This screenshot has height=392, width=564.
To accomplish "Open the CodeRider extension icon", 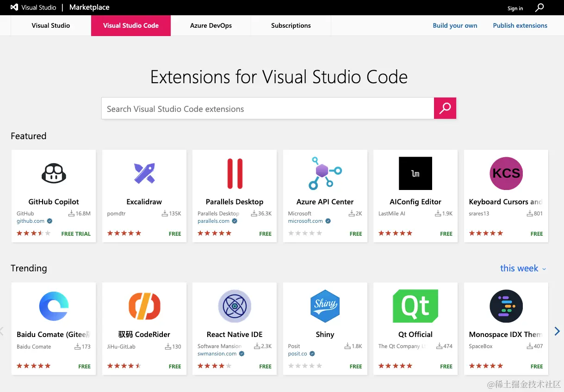I will coord(144,306).
